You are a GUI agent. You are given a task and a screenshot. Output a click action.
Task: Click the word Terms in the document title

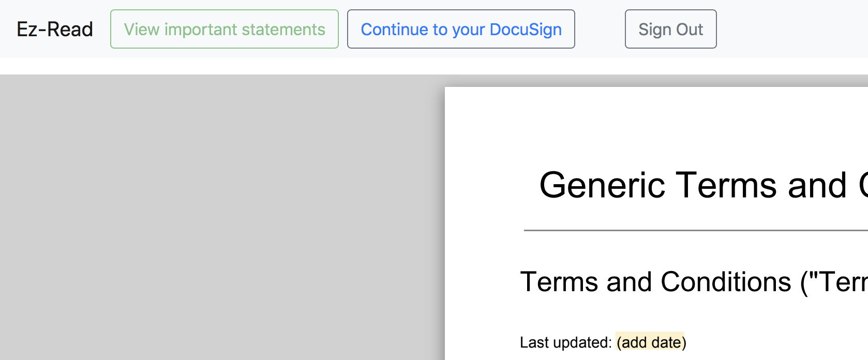tap(726, 186)
